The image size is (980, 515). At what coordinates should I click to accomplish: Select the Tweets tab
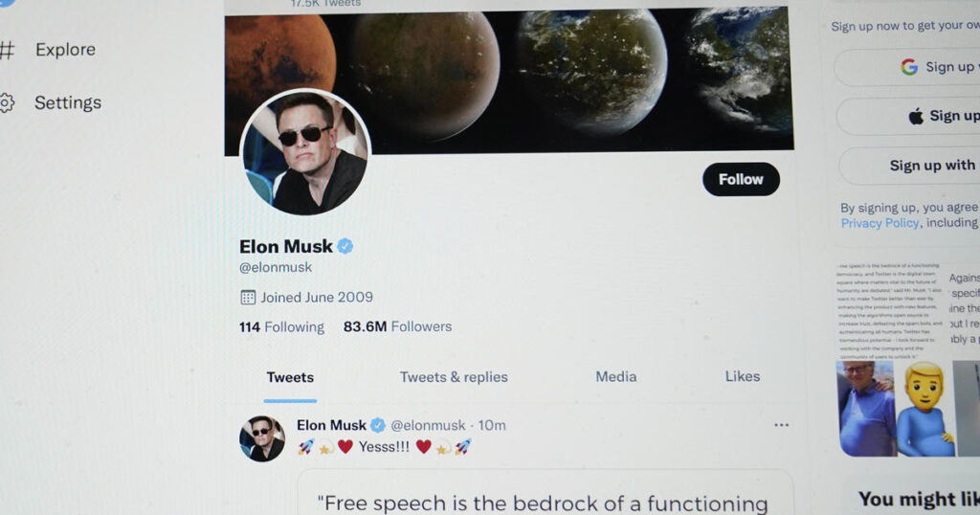290,377
